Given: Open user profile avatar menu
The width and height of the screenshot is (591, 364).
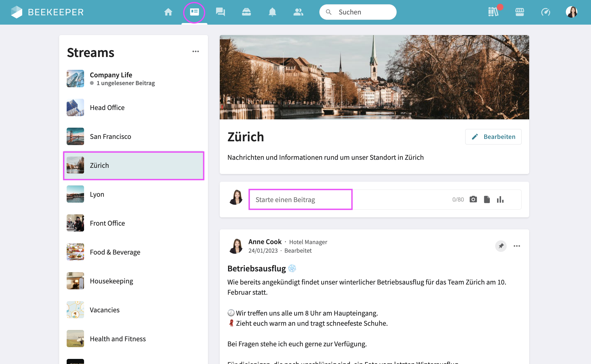Looking at the screenshot, I should click(x=571, y=12).
